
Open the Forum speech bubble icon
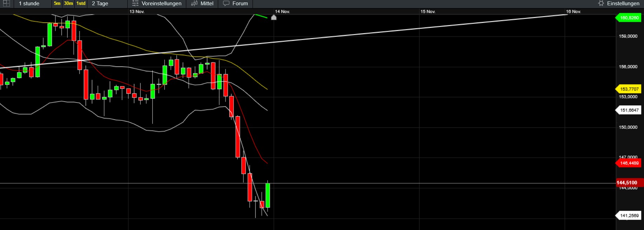tap(226, 4)
